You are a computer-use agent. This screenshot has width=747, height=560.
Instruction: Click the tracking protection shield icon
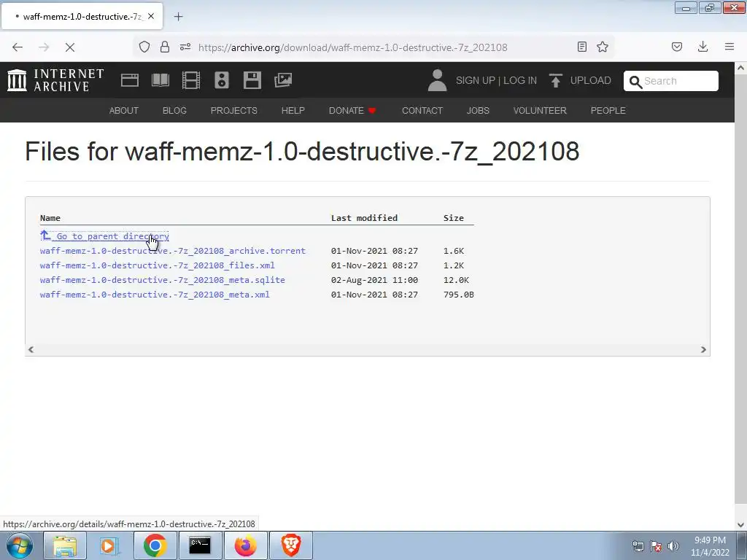(144, 47)
